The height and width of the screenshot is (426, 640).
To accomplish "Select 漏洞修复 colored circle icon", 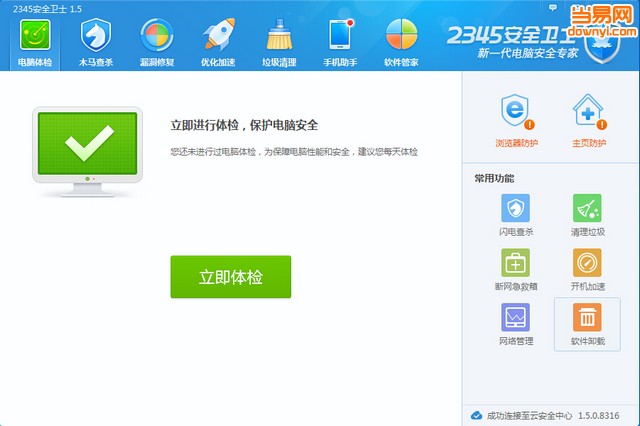I will (157, 35).
